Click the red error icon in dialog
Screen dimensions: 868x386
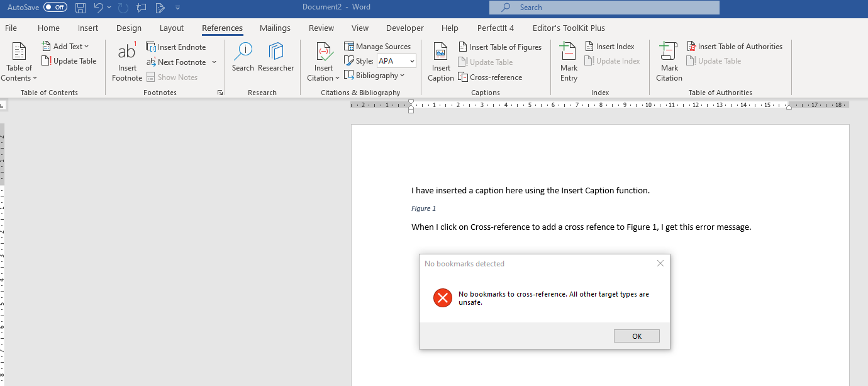pyautogui.click(x=443, y=298)
